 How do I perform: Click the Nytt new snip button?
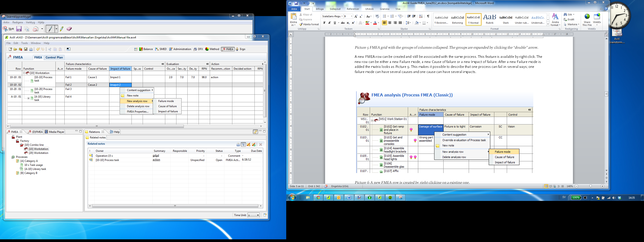pyautogui.click(x=8, y=29)
